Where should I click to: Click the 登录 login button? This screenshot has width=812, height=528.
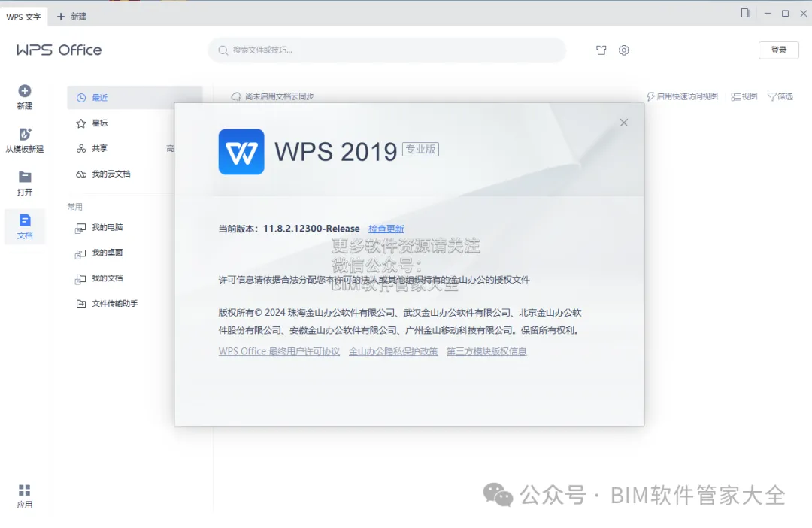coord(778,50)
